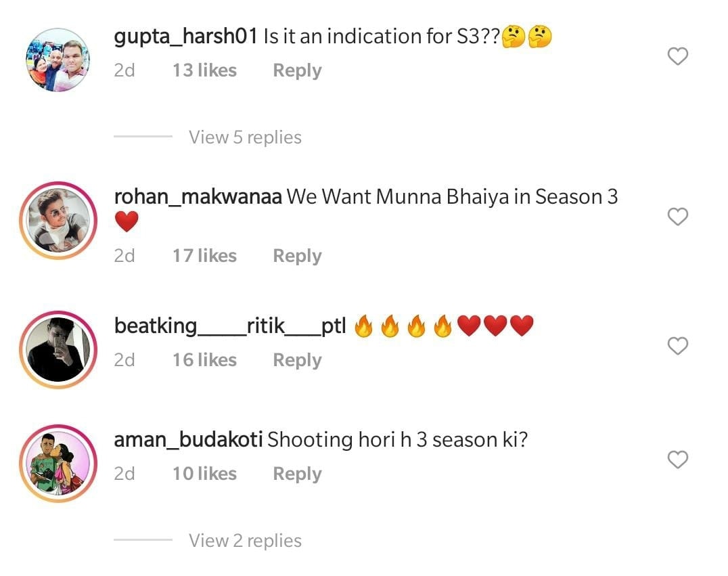Screen dimensions: 728x576
Task: Like gupta_harsh01's comment with the heart
Action: [x=677, y=56]
